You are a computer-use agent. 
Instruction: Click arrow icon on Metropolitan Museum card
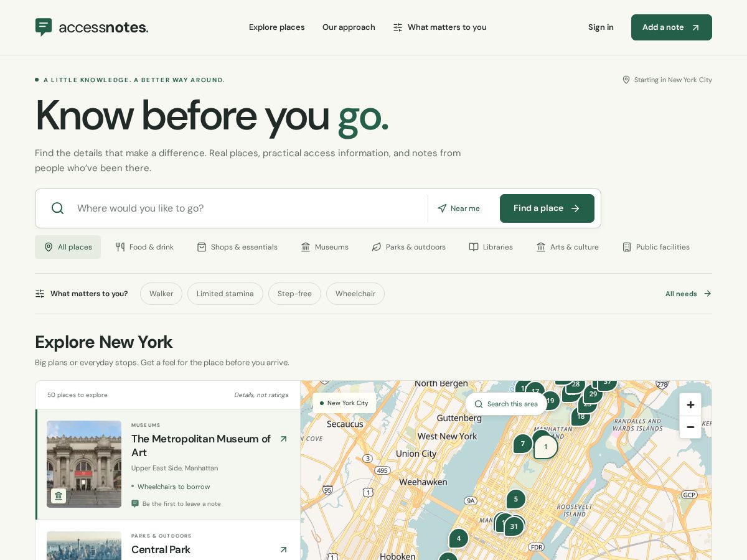click(x=283, y=439)
